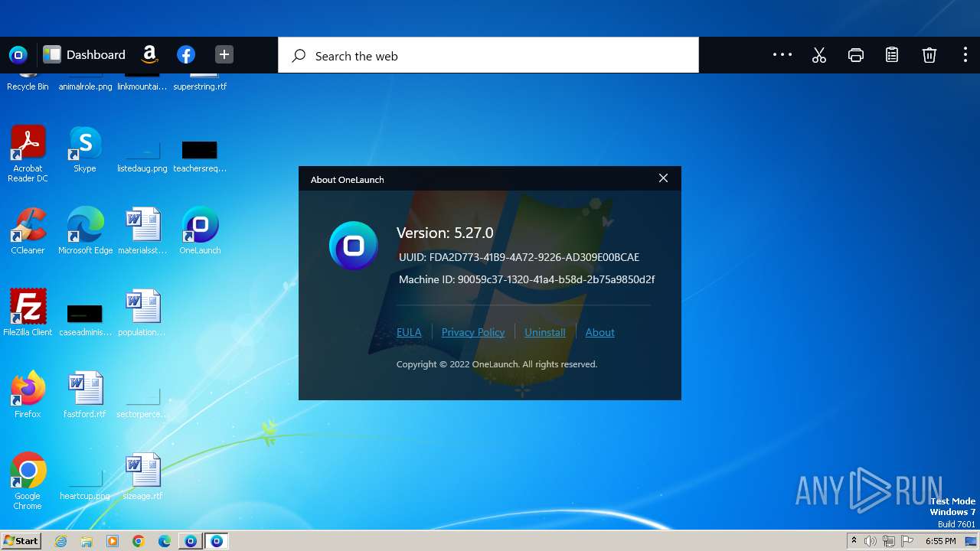Open the media player in the taskbar

point(113,541)
